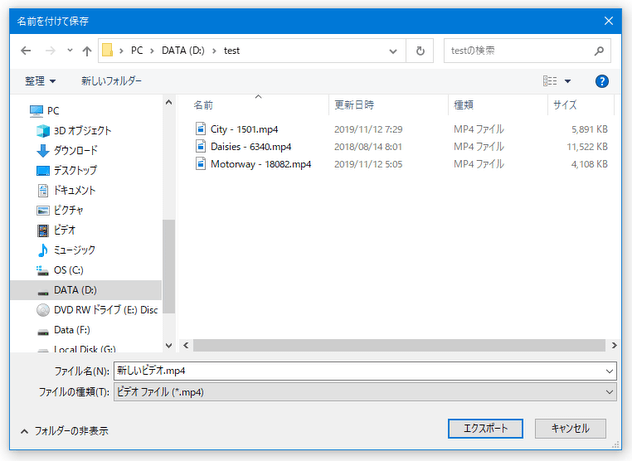Click the エクスポート button
Screen dimensions: 632x461
[485, 428]
